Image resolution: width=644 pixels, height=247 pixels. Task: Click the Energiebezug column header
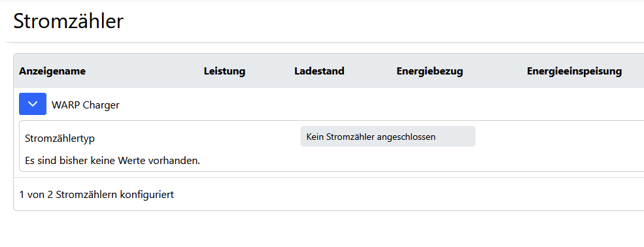430,71
